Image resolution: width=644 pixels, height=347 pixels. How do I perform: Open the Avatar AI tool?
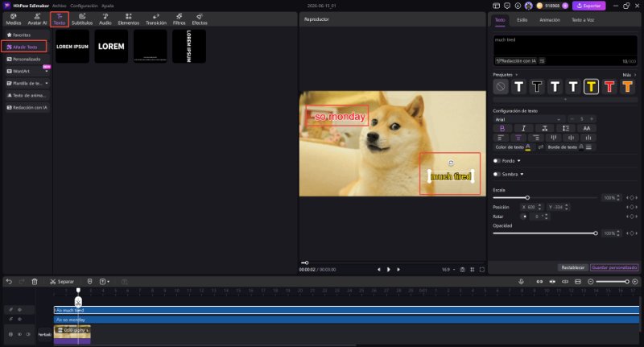[x=37, y=19]
